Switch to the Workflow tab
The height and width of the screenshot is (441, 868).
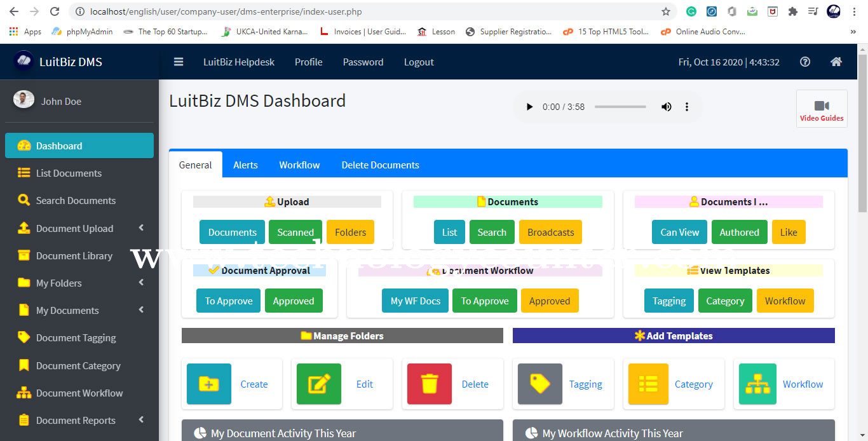[299, 165]
